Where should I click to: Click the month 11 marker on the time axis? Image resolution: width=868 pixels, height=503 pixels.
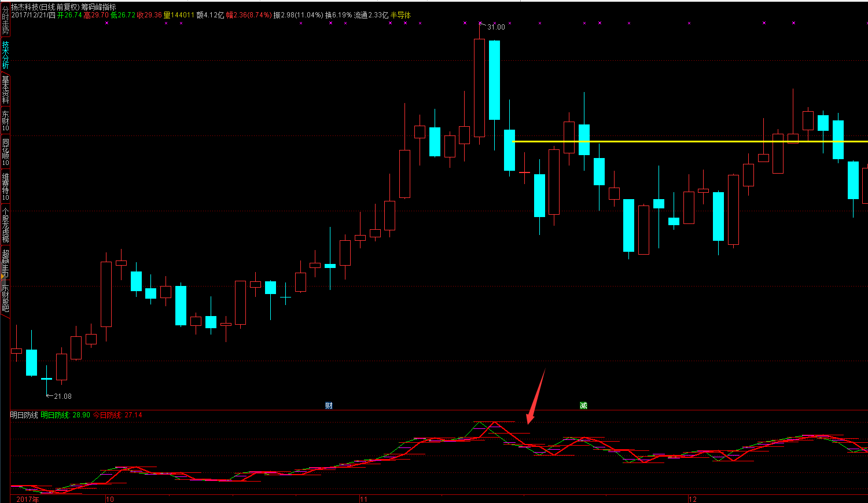pyautogui.click(x=363, y=499)
